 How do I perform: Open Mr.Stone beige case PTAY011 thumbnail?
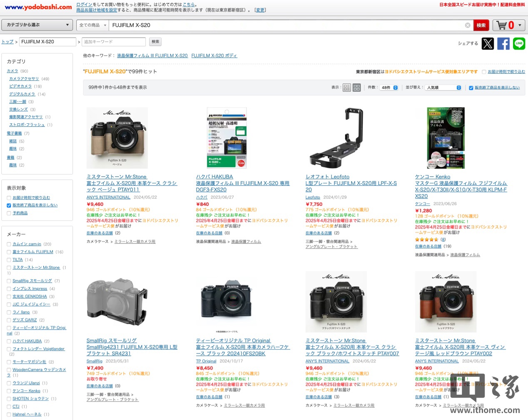(x=117, y=138)
